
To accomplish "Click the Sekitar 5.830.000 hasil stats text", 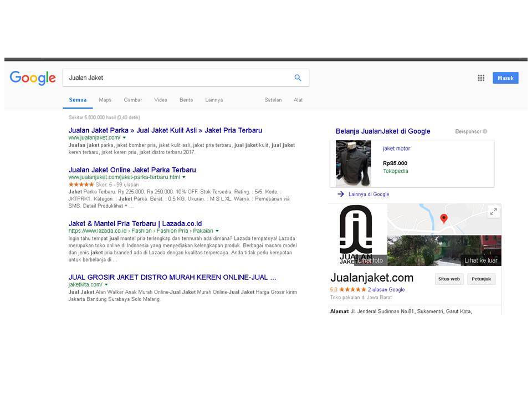I will point(104,117).
